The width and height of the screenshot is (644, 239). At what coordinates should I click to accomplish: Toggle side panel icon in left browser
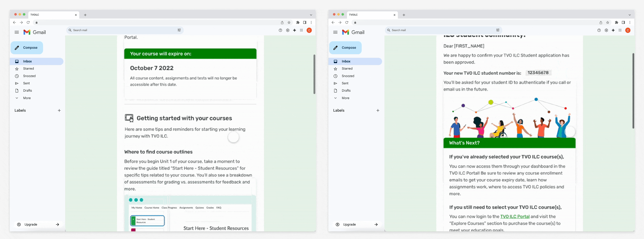click(305, 23)
